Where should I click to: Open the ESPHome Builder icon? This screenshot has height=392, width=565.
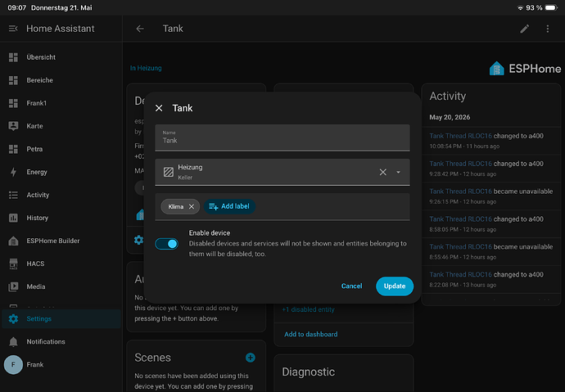coord(13,241)
